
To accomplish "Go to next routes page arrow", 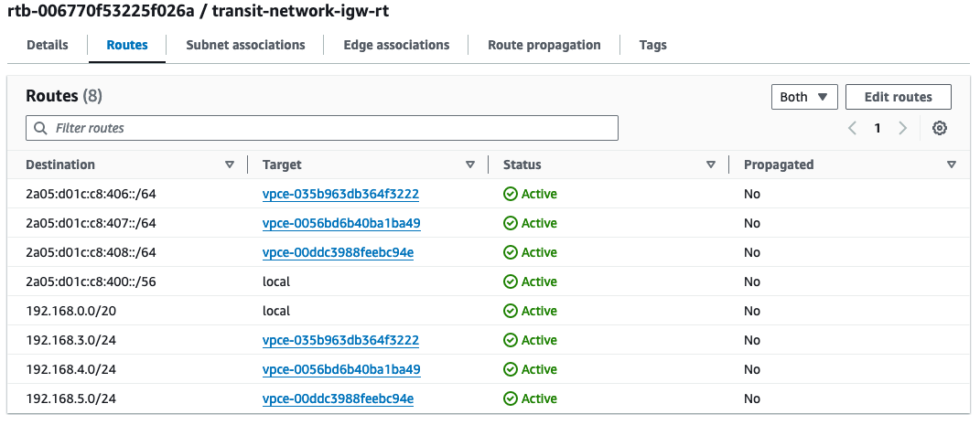I will 902,128.
